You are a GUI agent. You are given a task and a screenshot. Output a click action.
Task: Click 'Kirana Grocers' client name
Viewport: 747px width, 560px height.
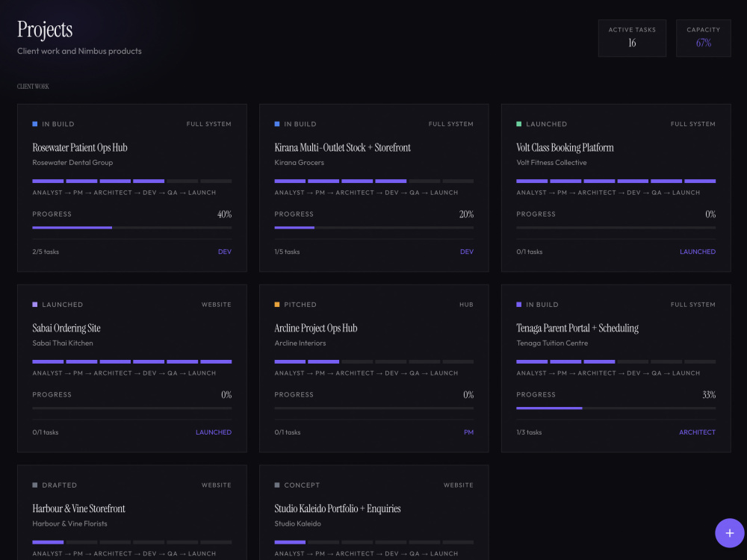[x=300, y=162]
